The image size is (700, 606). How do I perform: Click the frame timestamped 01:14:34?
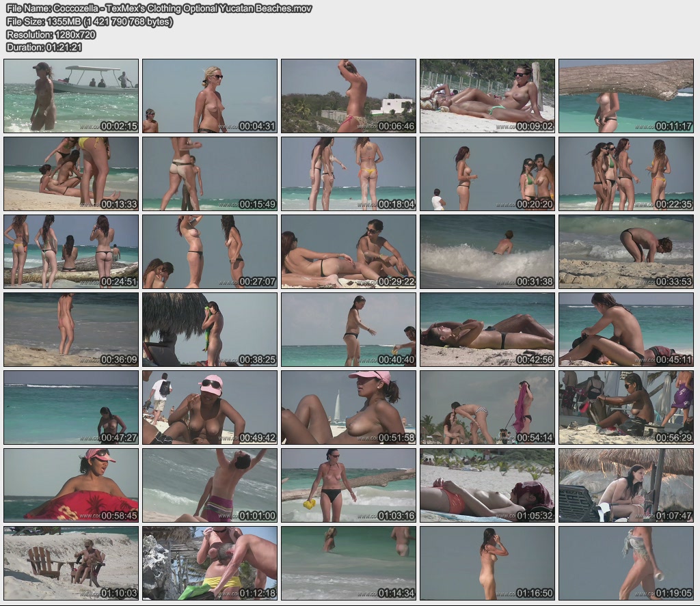click(x=349, y=563)
